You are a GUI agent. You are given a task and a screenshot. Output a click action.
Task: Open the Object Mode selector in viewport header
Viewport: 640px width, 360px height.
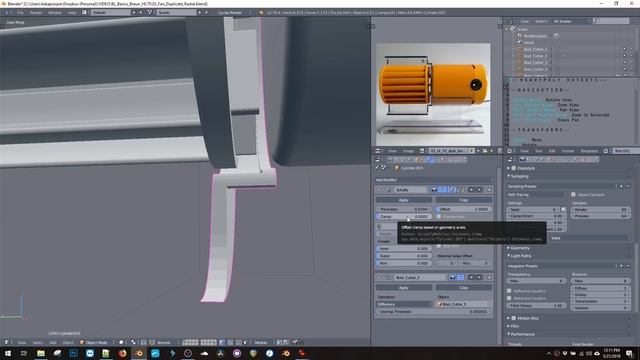coord(97,342)
